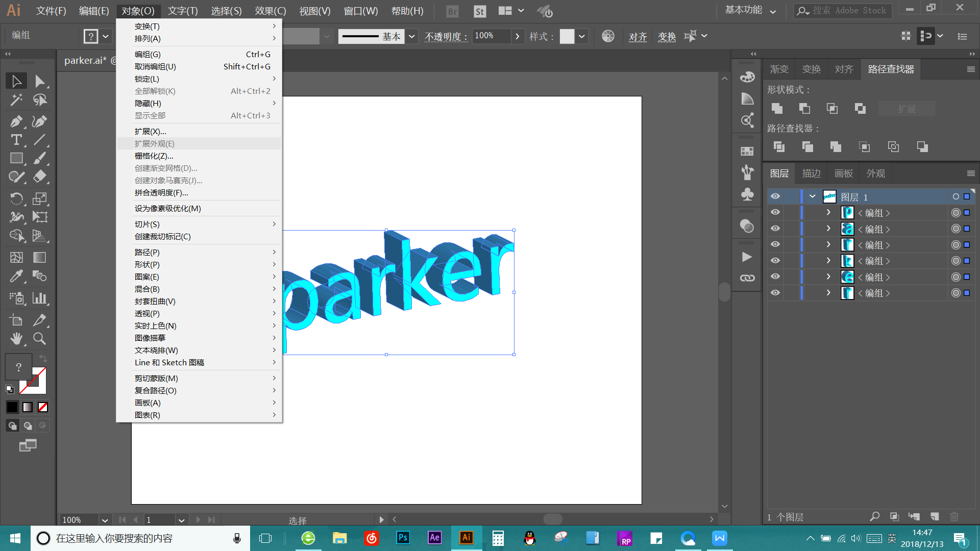Viewport: 980px width, 551px height.
Task: Click the black color swatch
Action: pos(12,407)
